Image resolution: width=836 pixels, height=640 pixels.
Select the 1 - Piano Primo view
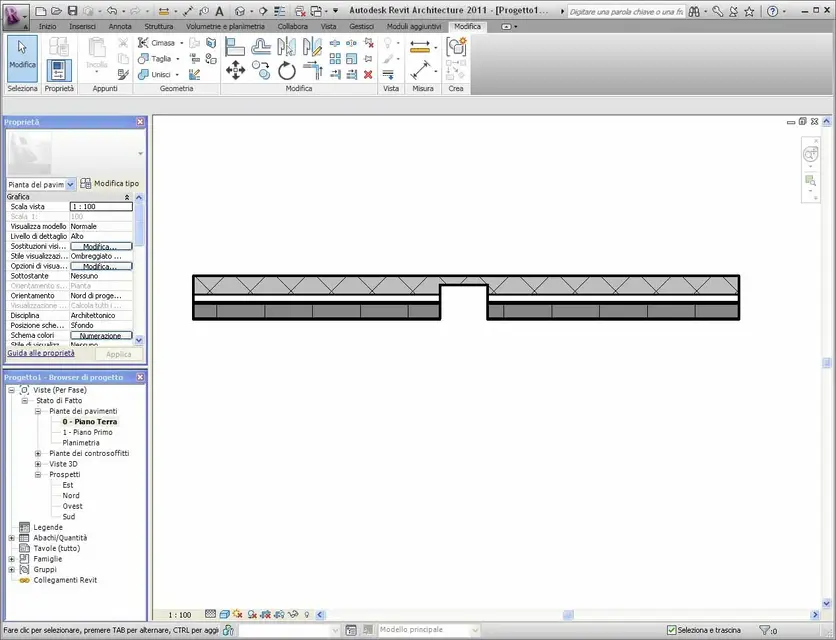point(87,433)
